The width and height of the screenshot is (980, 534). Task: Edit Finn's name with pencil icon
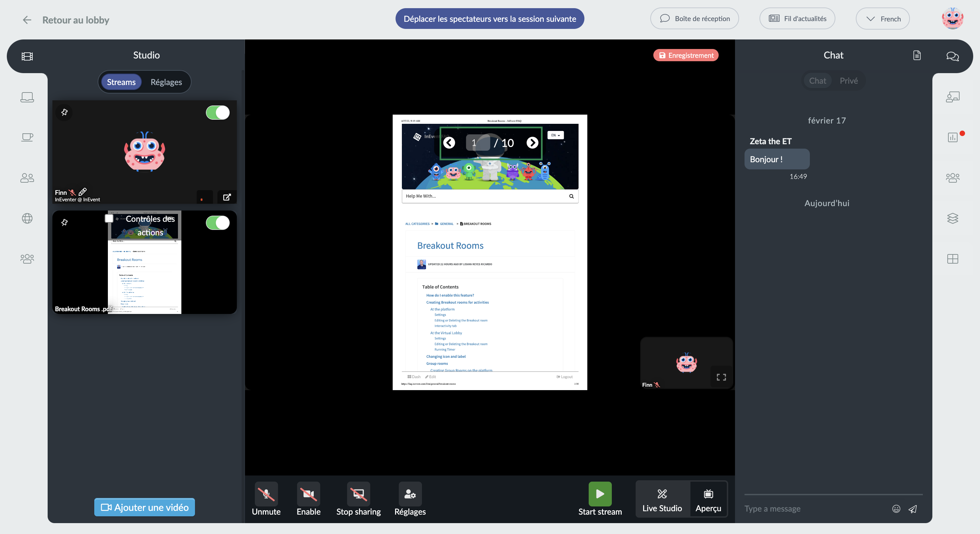[83, 192]
